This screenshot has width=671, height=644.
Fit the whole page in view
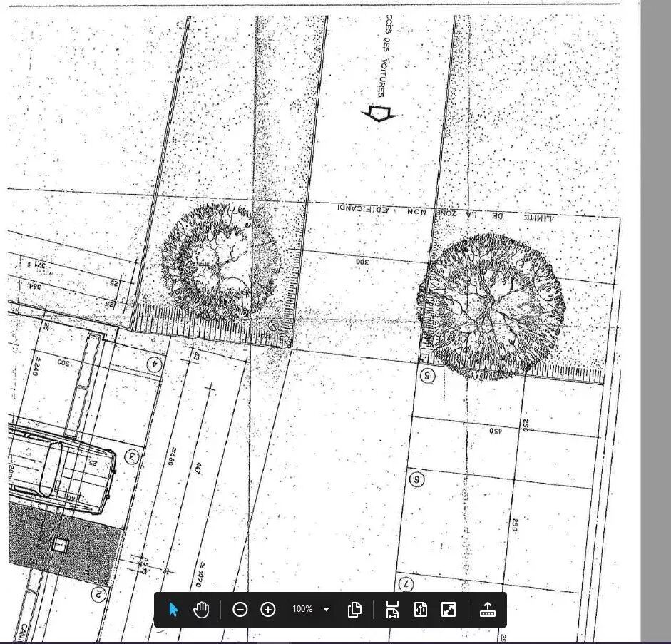click(420, 610)
